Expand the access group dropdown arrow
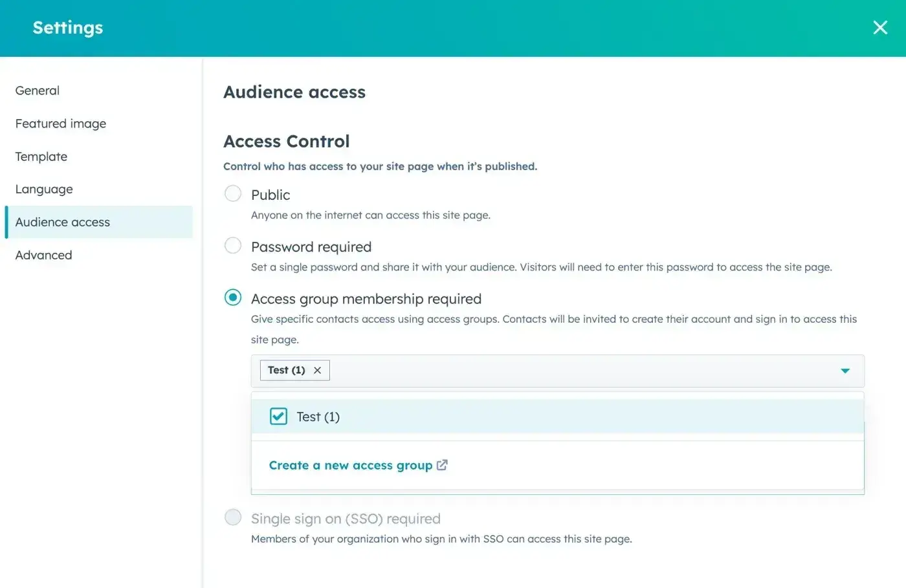906x588 pixels. tap(845, 371)
